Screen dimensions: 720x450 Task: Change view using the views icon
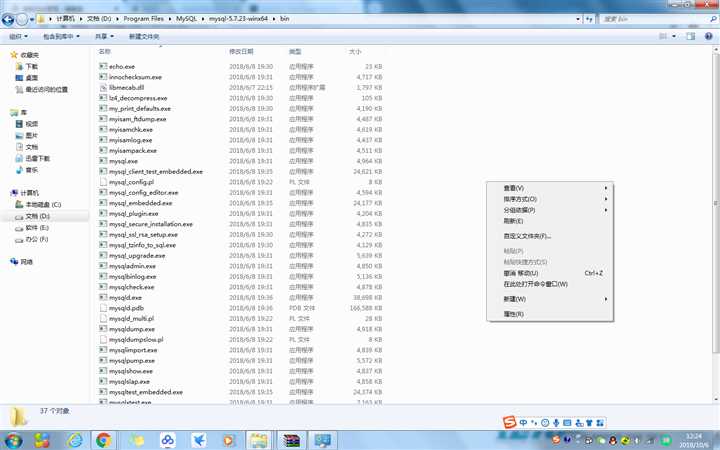663,36
